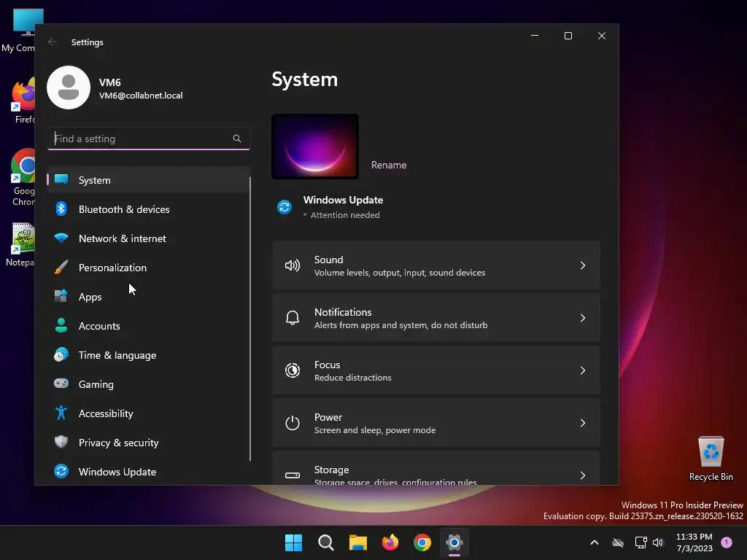This screenshot has height=560, width=747.
Task: Click the sidebar vertical scrollbar
Action: [250, 319]
